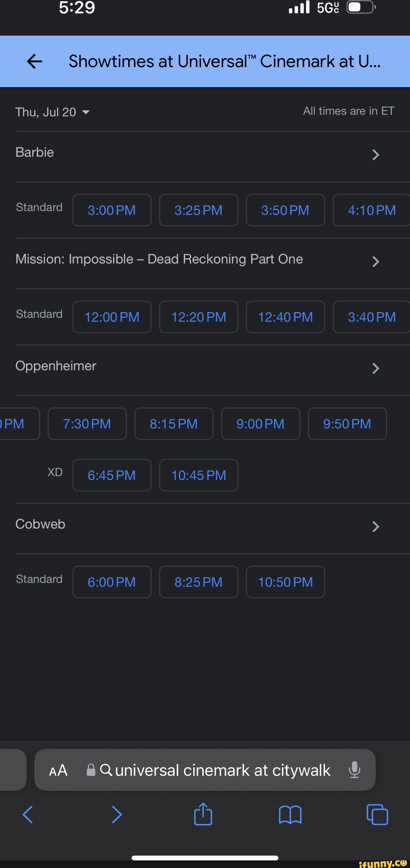The image size is (410, 868).
Task: Choose Oppenheimer XD 6:45 PM showtime
Action: [x=112, y=475]
